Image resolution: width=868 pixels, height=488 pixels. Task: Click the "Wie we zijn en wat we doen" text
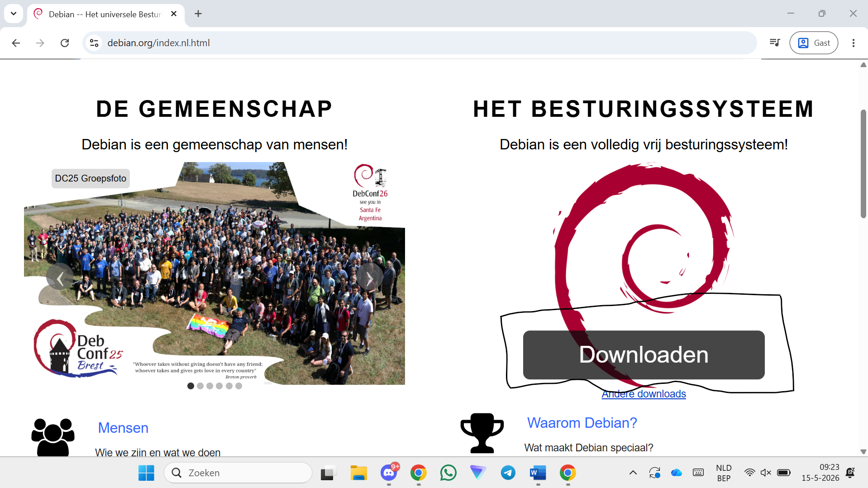tap(157, 452)
